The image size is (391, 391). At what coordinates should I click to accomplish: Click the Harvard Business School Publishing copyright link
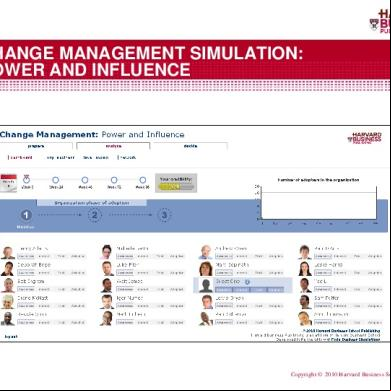point(341,331)
